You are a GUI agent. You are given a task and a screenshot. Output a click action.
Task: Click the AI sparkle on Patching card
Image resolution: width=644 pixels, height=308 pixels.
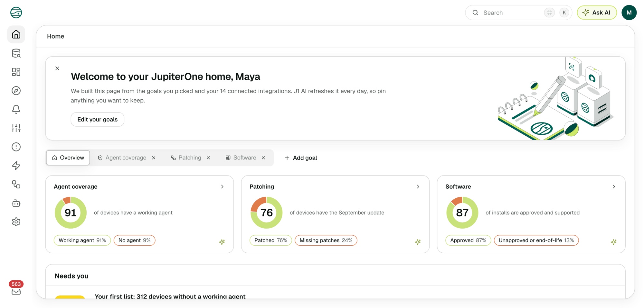pos(418,242)
